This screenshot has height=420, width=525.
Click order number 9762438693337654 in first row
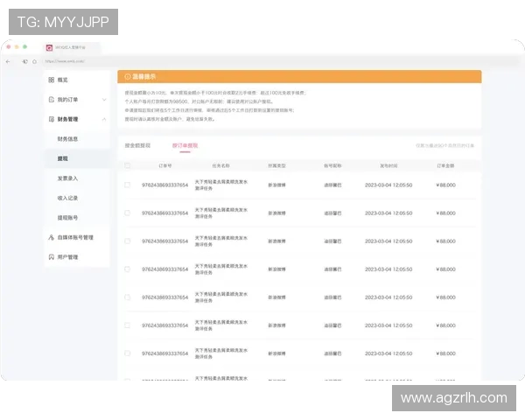pos(165,185)
